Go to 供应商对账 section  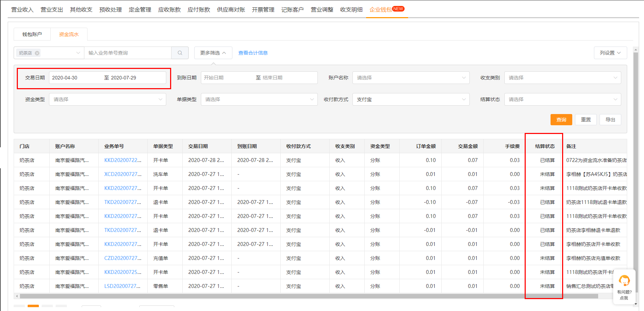coord(231,9)
